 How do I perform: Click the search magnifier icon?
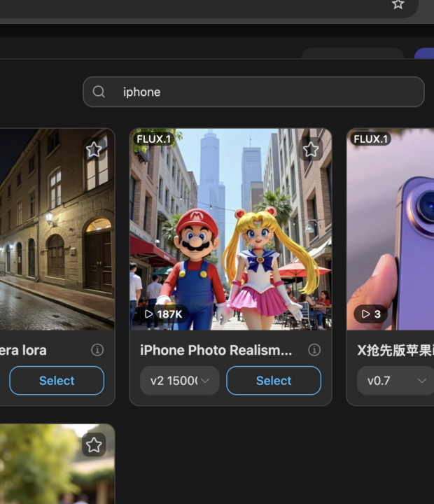[x=99, y=92]
